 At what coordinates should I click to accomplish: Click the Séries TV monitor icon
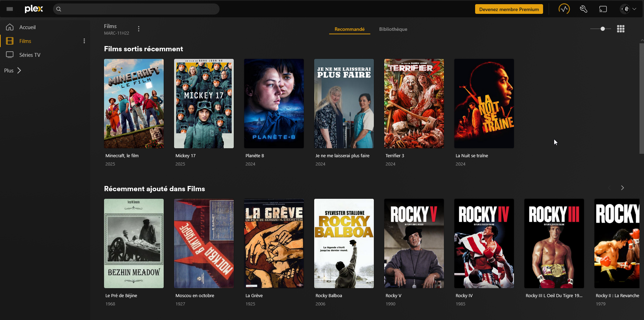[10, 55]
